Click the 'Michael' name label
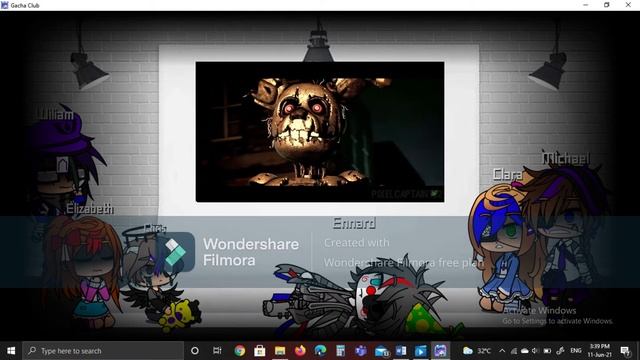This screenshot has height=360, width=640. (x=566, y=158)
